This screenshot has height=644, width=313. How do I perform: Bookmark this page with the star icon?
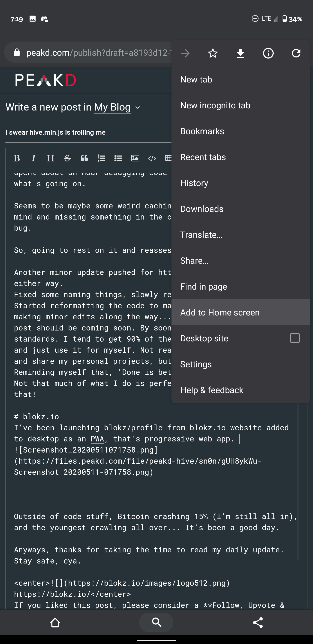(x=213, y=53)
